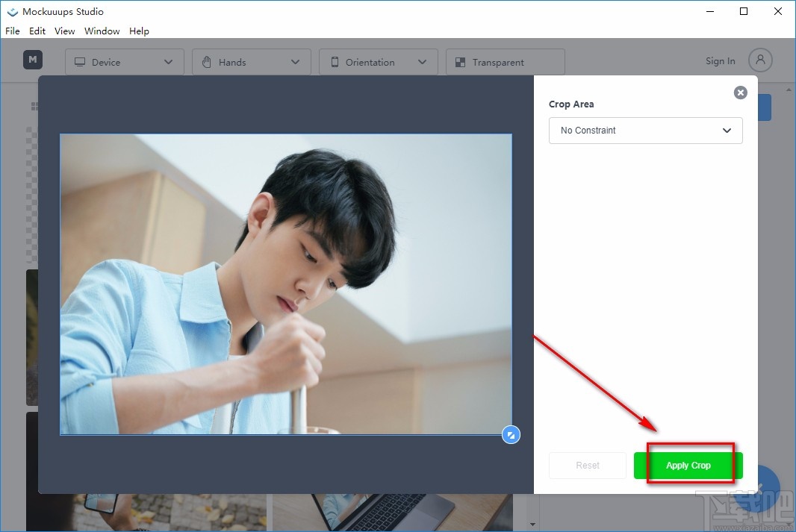
Task: Select the grid layout icon in the sidebar
Action: [34, 106]
